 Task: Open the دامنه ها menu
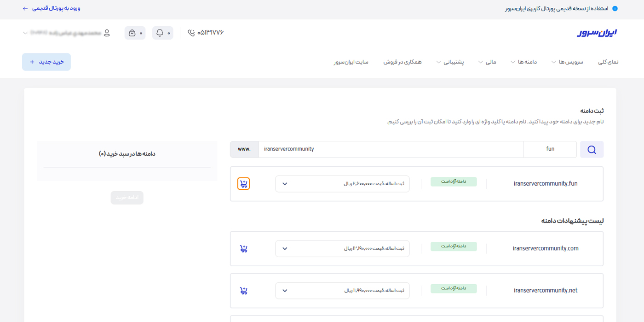coord(523,62)
